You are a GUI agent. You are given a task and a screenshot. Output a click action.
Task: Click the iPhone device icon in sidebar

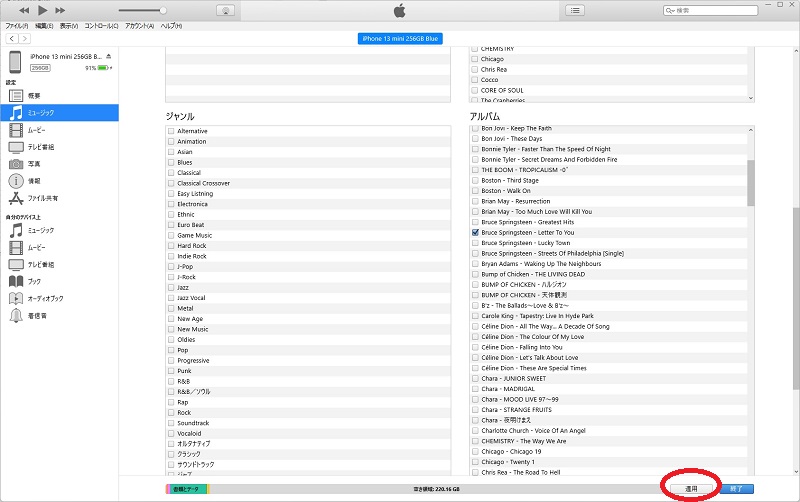pyautogui.click(x=15, y=62)
